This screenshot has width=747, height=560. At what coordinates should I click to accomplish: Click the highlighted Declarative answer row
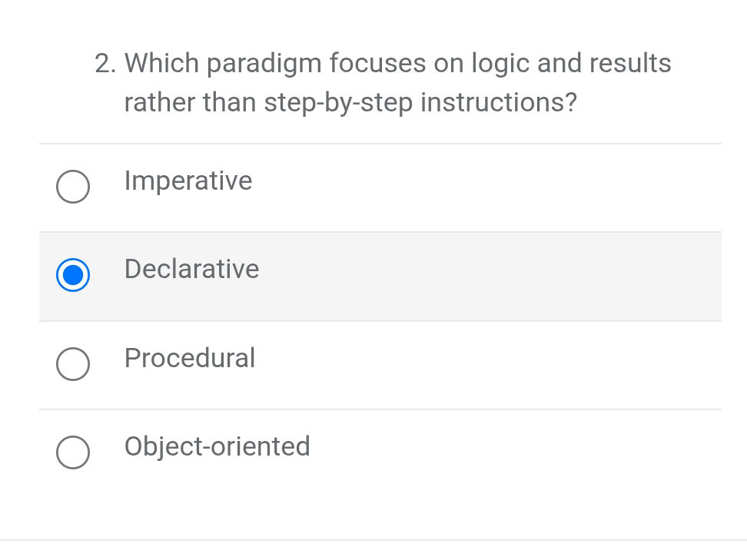(x=380, y=275)
